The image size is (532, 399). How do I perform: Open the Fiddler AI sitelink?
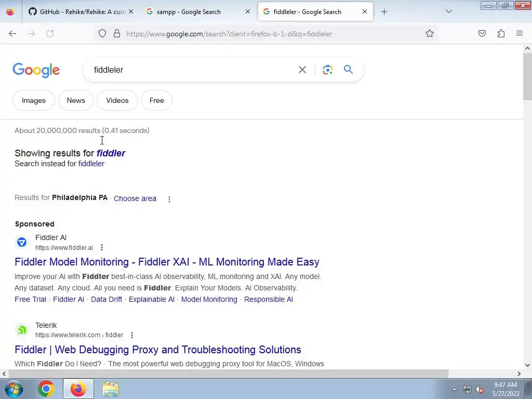(69, 299)
